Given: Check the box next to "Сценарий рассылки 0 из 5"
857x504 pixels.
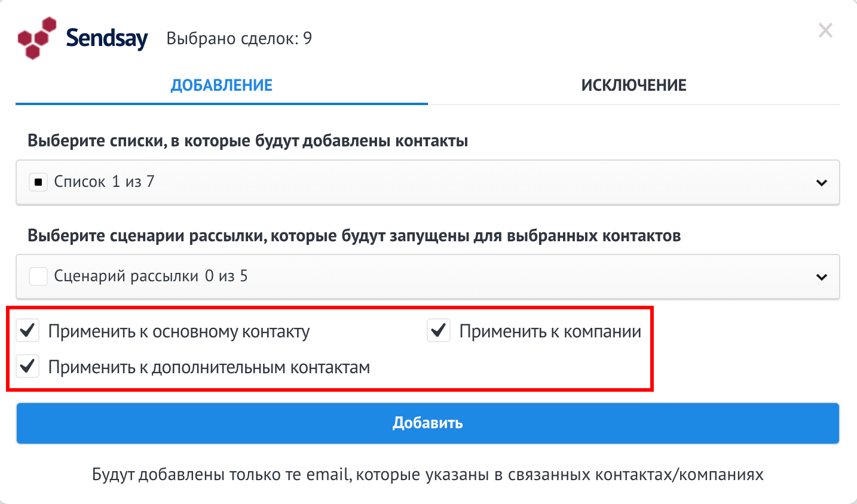Looking at the screenshot, I should (x=38, y=276).
